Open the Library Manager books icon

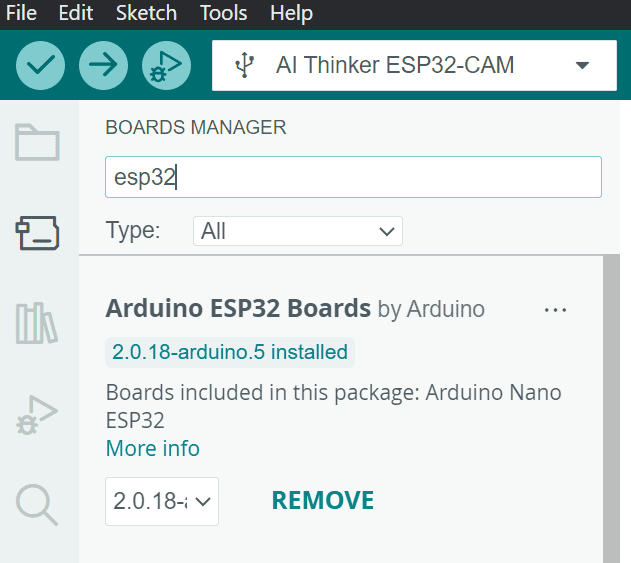tap(38, 323)
